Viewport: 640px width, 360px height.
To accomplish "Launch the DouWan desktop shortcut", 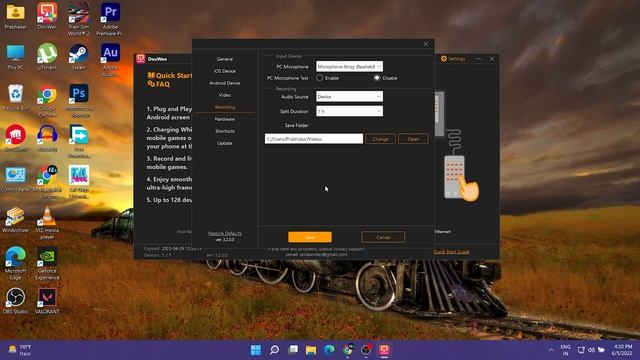I will (47, 16).
